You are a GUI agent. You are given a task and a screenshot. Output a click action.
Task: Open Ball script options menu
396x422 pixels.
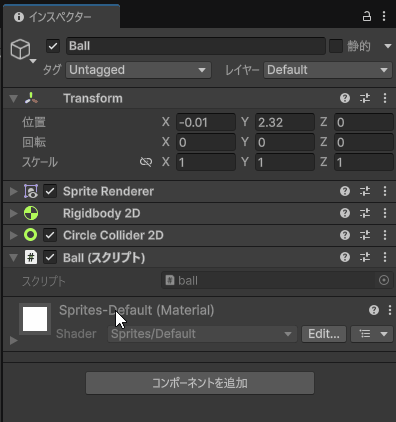click(x=385, y=257)
